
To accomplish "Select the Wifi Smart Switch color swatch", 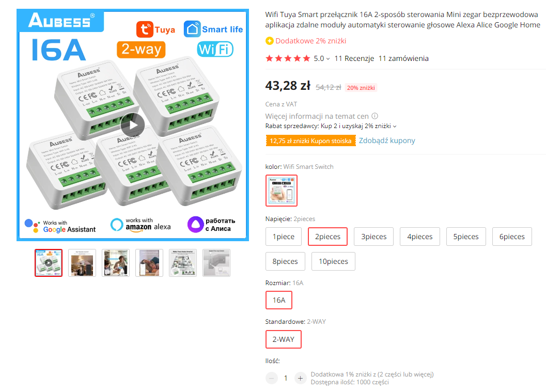I will [282, 191].
